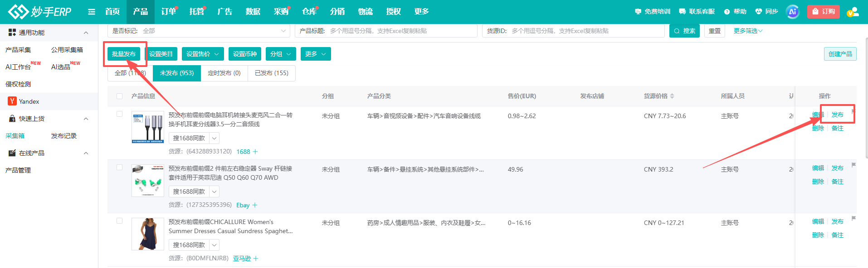
Task: Expand 更多筛选 filters
Action: click(748, 31)
